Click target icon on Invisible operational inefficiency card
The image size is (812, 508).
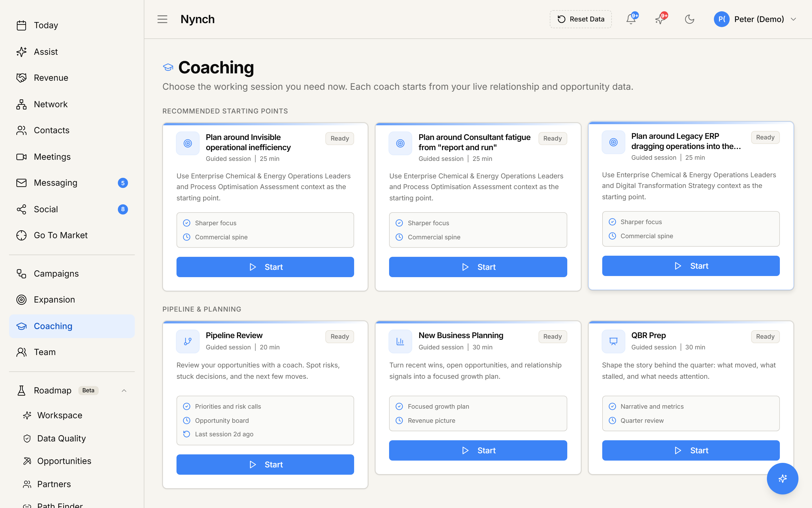pos(188,143)
